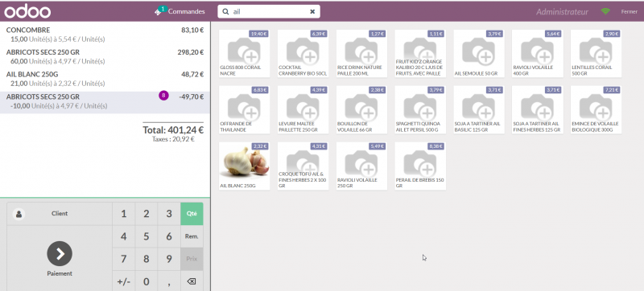
Task: Click the comma decimal key
Action: 169,281
